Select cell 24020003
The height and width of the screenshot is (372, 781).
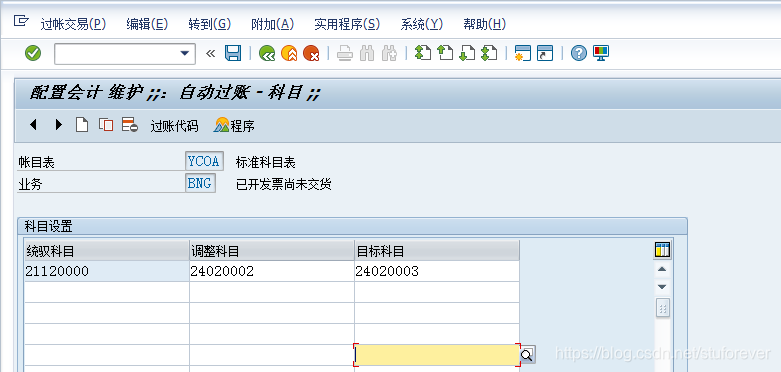click(x=437, y=271)
